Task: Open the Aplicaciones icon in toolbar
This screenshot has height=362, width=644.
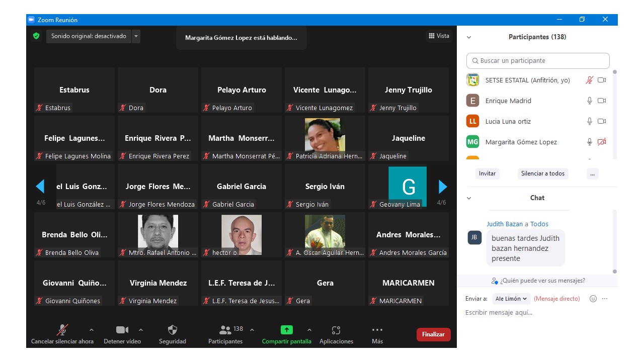Action: (336, 330)
